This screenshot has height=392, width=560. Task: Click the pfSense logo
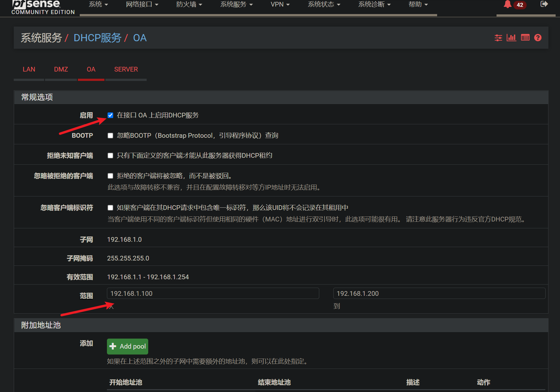click(43, 7)
